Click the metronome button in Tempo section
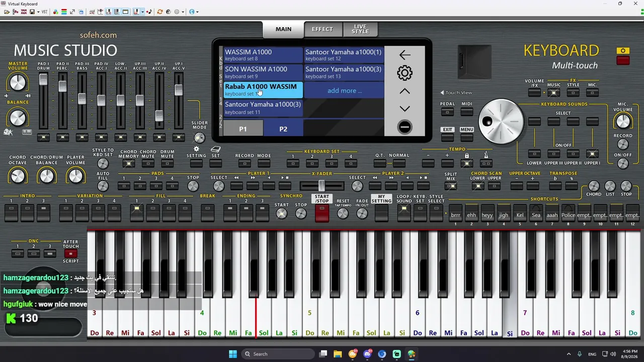Viewport: 644px width, 362px height. 486,163
